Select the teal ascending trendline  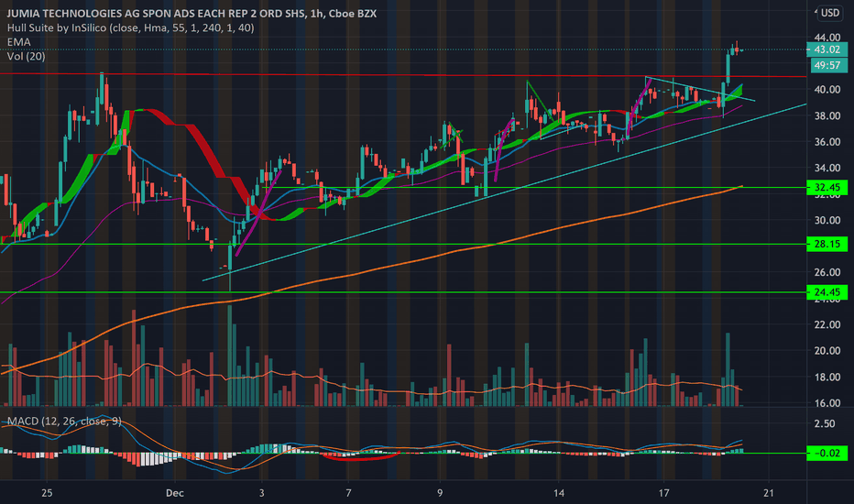click(504, 192)
